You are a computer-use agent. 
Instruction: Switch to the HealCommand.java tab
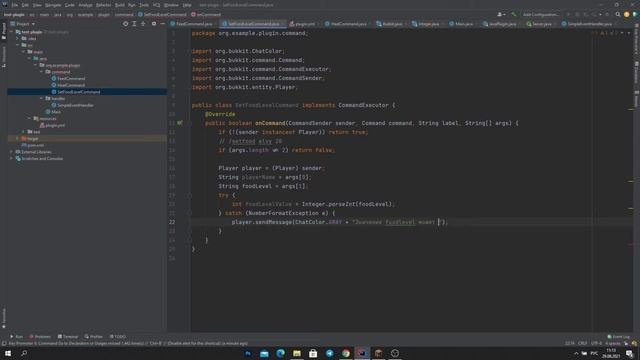348,24
